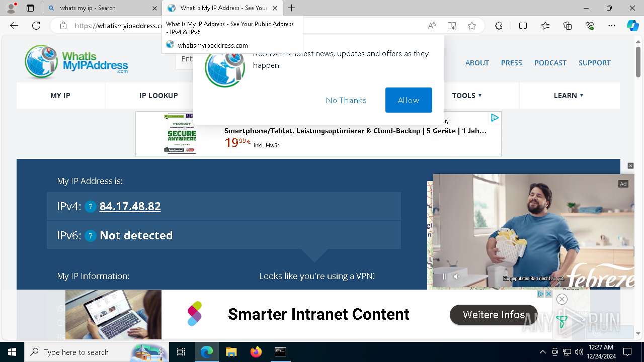Click the AdChoices icon on the banner ad
Viewport: 644px width, 362px height.
[x=495, y=118]
